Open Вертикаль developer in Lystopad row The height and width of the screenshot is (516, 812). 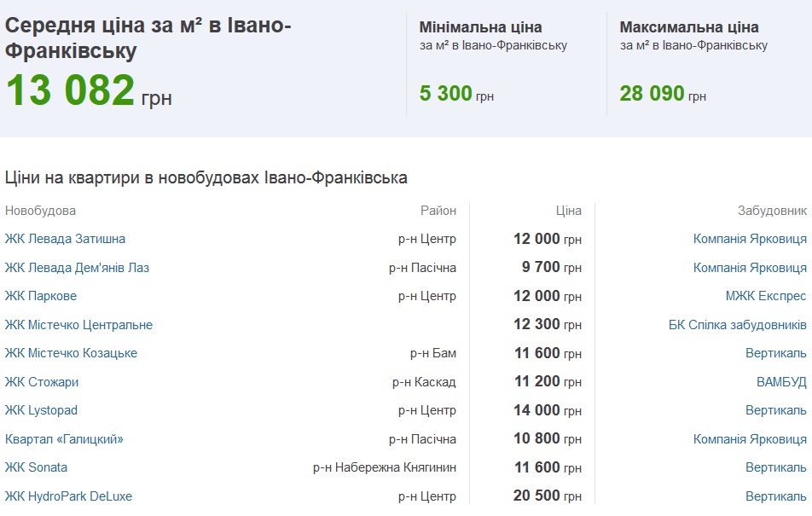[776, 410]
